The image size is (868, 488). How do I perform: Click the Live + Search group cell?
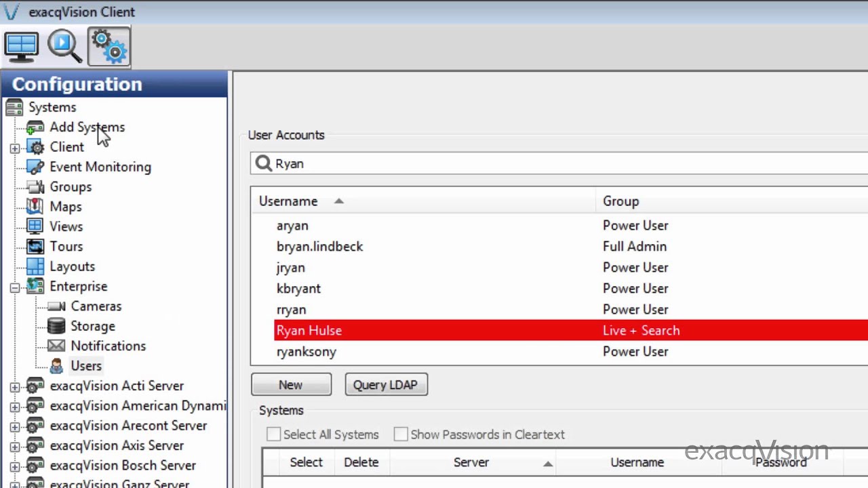[x=641, y=331]
